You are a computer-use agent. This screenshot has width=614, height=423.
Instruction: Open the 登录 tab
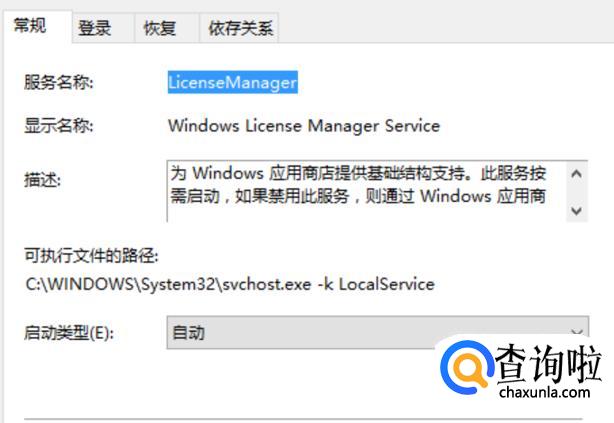tap(95, 28)
